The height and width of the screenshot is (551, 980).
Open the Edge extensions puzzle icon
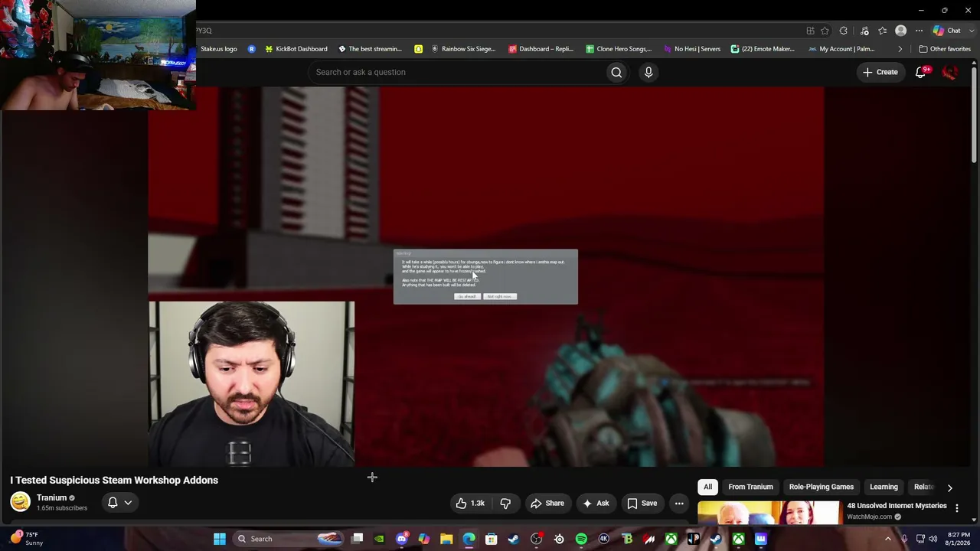click(x=844, y=31)
